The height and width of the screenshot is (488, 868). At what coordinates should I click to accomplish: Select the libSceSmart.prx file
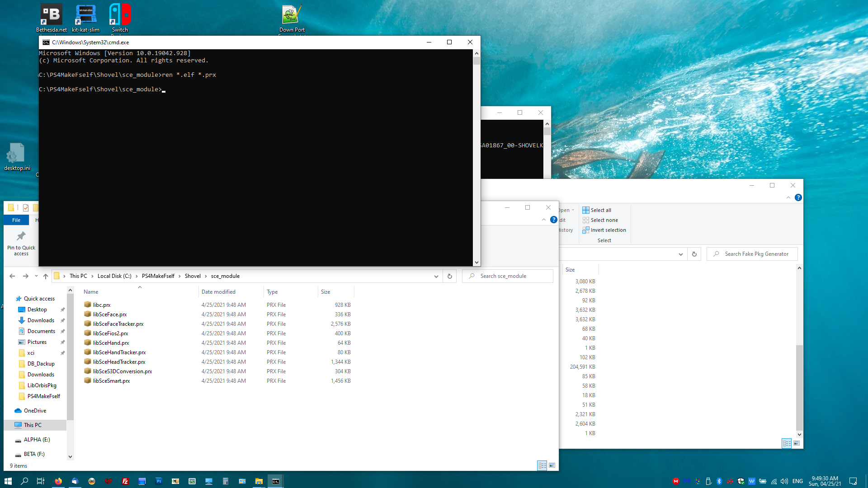click(x=111, y=381)
